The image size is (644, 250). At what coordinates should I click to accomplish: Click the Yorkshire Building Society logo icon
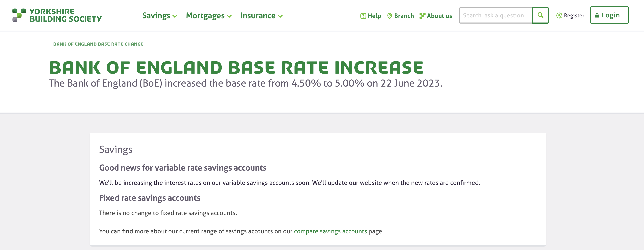click(19, 15)
